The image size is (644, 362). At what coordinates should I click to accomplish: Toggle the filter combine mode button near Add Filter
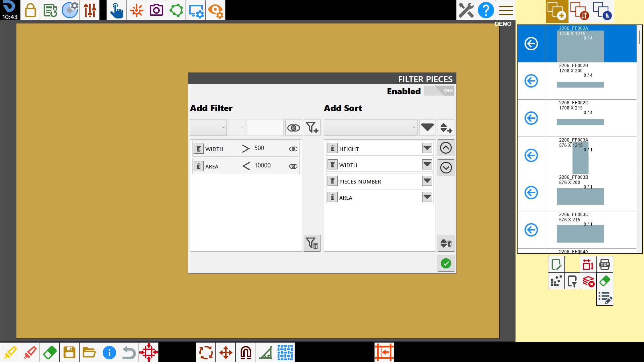click(x=294, y=127)
